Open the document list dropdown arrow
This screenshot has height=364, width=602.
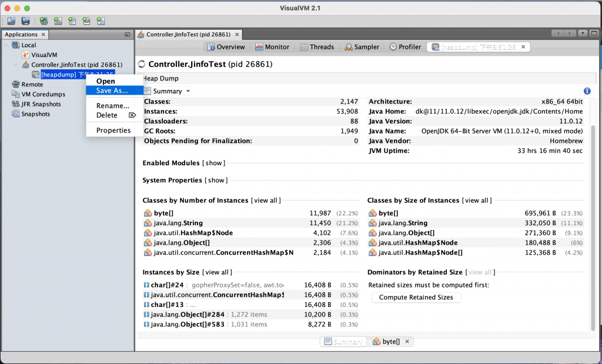coord(583,34)
